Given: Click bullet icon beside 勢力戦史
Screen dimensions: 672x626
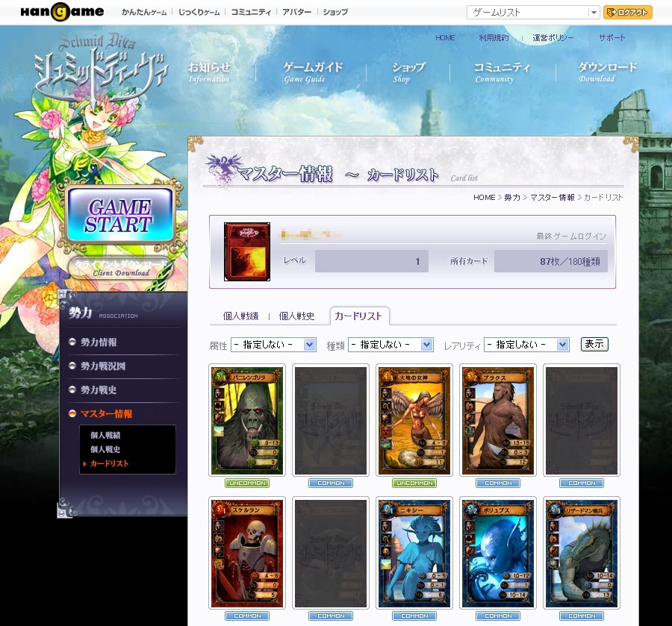Looking at the screenshot, I should (72, 389).
